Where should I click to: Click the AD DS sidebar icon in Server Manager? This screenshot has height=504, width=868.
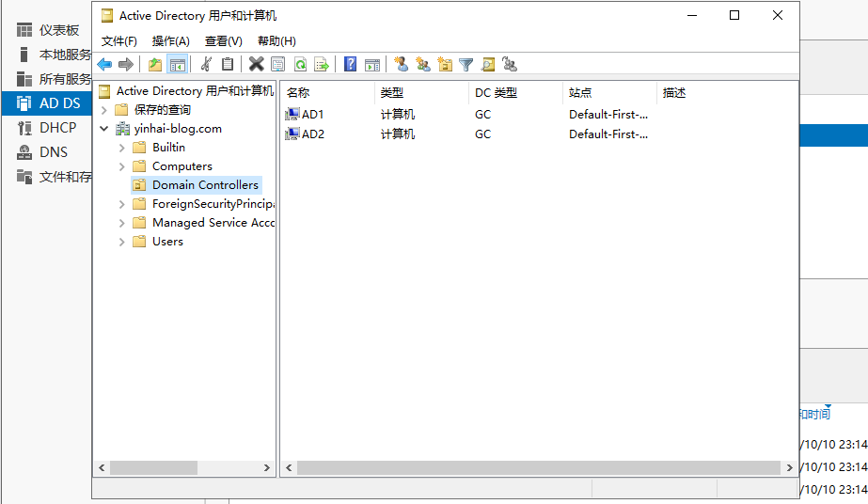[24, 103]
